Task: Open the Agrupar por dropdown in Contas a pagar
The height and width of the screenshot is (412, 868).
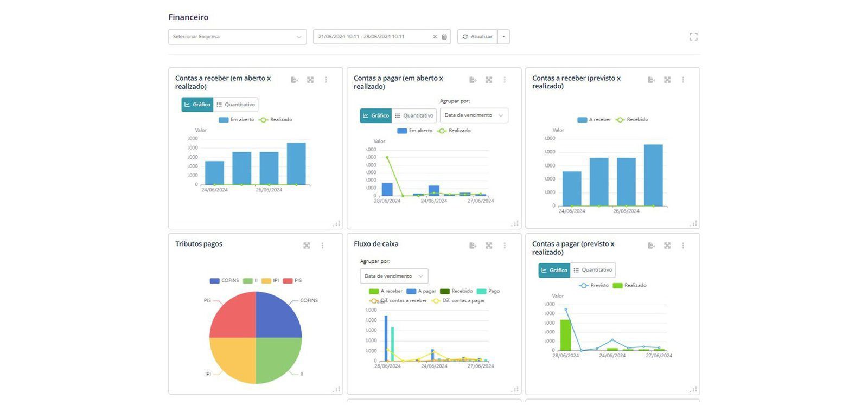Action: [474, 115]
